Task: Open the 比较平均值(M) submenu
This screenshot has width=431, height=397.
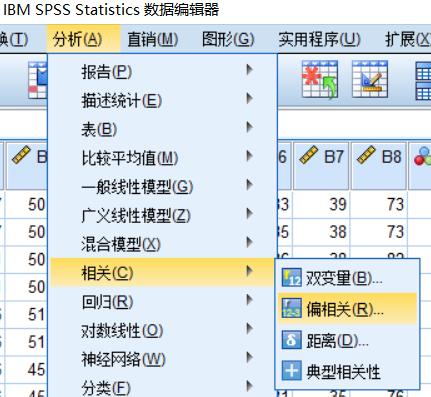Action: coord(163,158)
